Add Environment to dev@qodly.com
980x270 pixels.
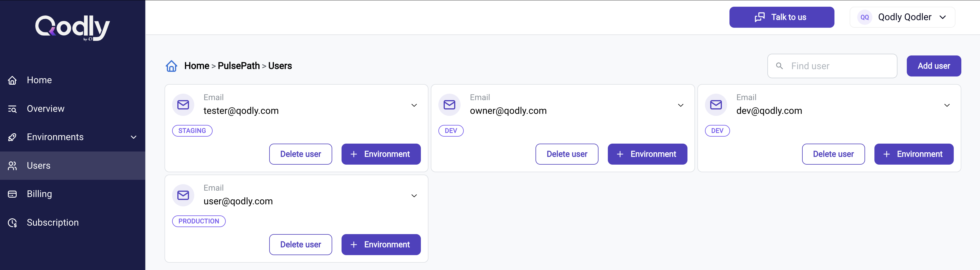tap(914, 154)
